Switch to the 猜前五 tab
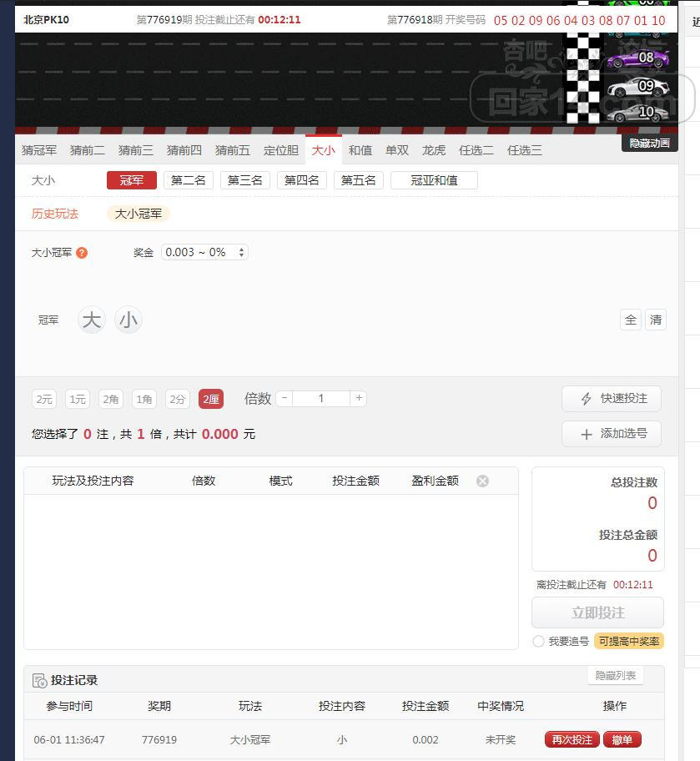 233,150
